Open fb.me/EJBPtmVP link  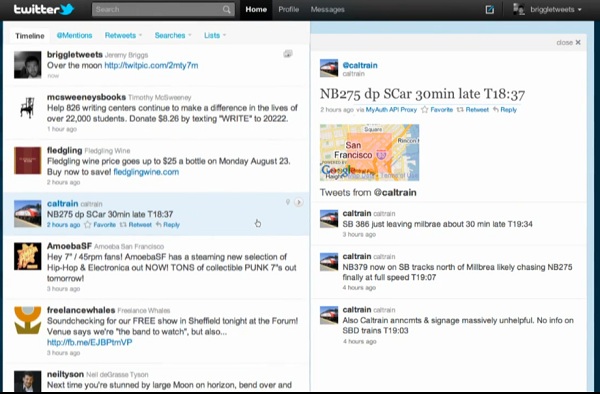point(90,342)
